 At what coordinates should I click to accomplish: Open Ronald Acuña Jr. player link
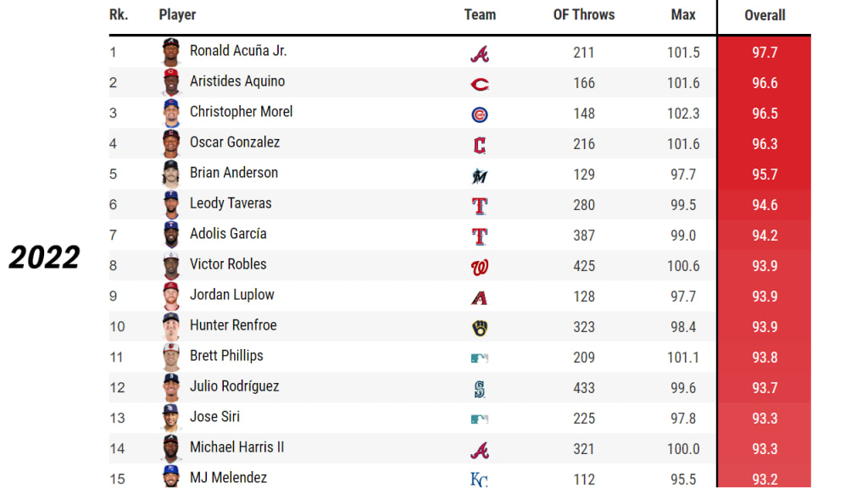[238, 51]
